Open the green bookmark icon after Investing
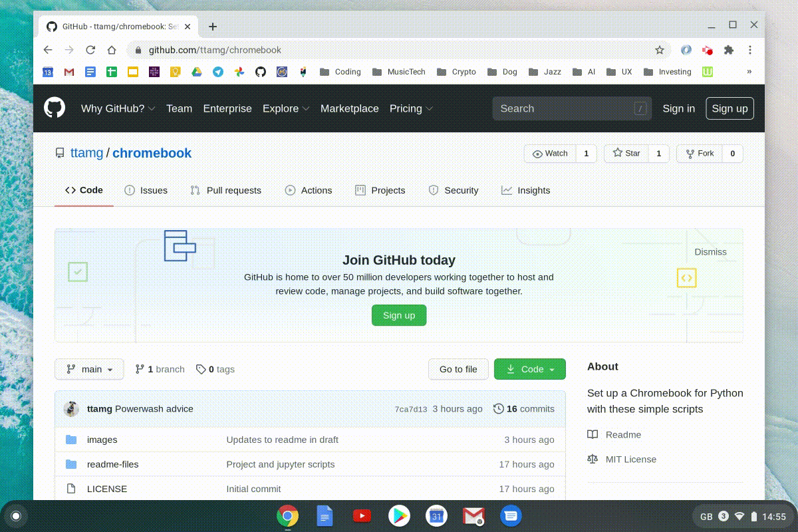798x532 pixels. click(x=708, y=72)
